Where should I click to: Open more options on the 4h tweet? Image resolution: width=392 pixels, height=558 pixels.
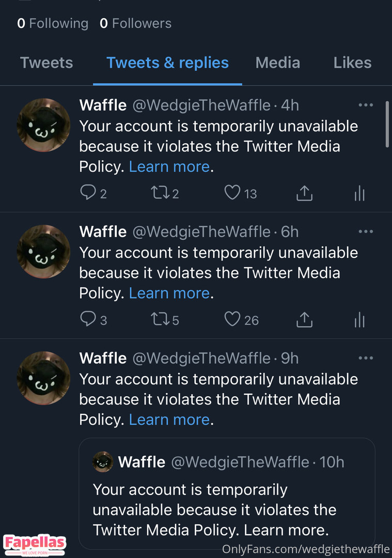click(365, 105)
